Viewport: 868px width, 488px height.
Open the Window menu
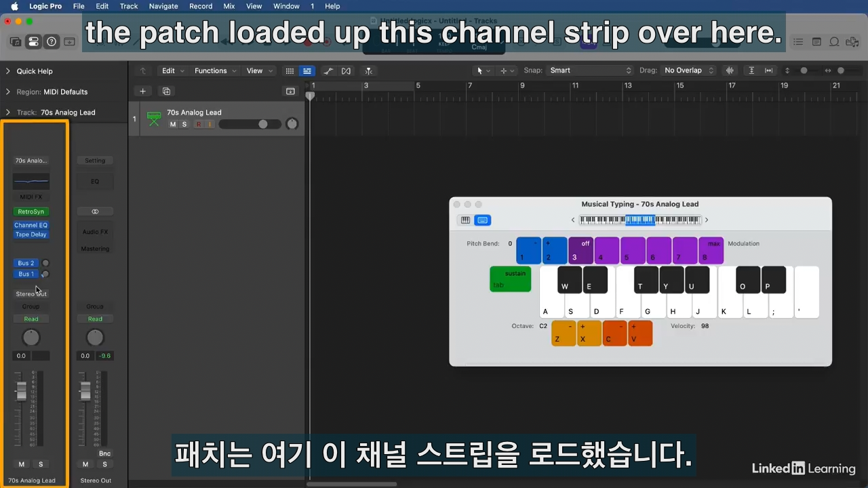(x=286, y=6)
